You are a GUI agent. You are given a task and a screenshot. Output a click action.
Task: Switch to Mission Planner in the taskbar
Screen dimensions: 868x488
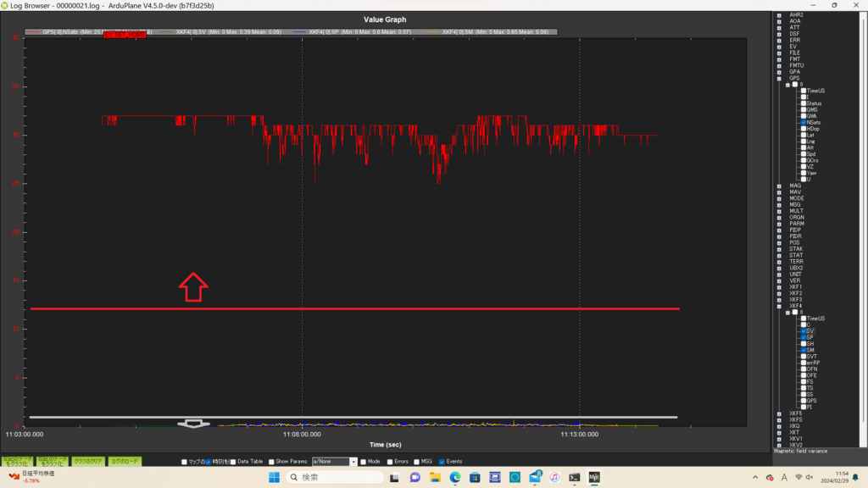pos(594,478)
